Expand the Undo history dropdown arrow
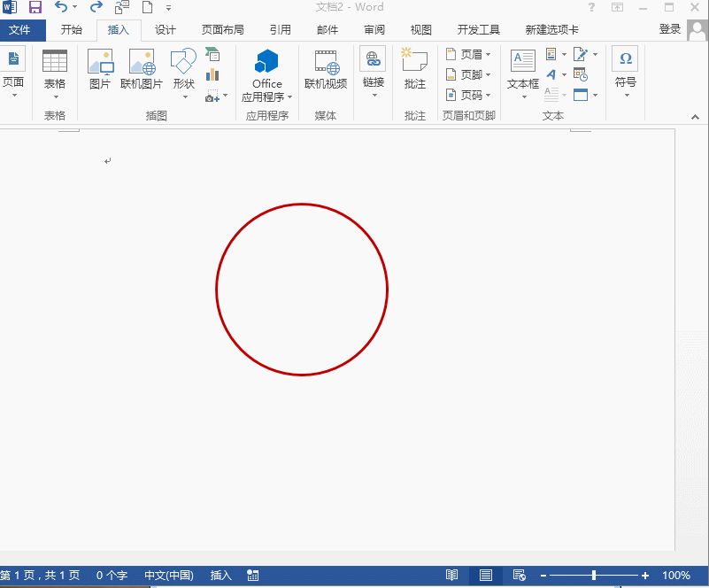Screen dimensions: 709x588 pyautogui.click(x=74, y=7)
